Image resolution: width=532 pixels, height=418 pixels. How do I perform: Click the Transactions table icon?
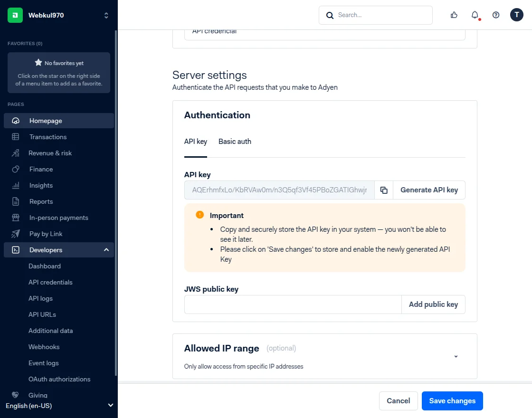click(x=16, y=137)
